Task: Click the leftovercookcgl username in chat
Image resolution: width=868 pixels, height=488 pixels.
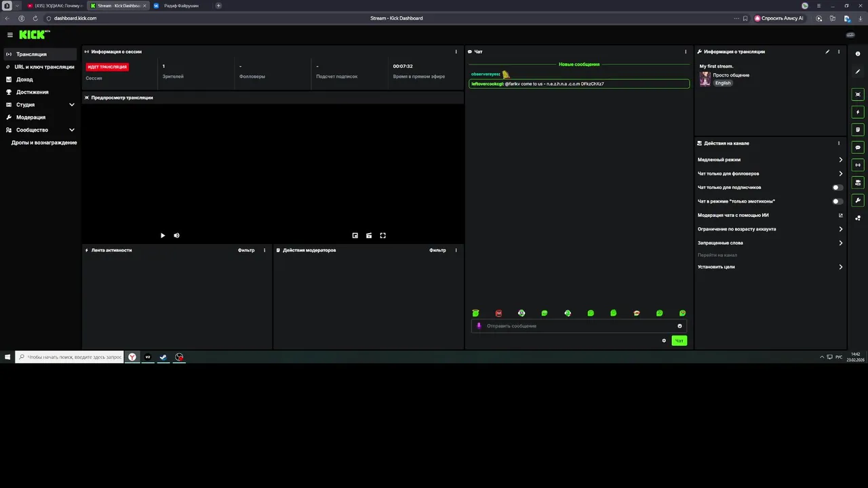Action: pos(488,84)
